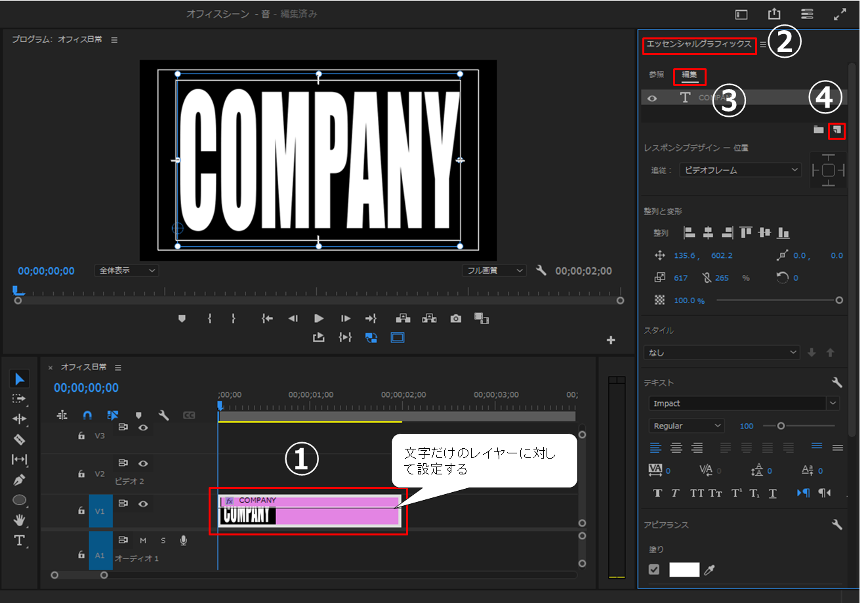Select the Hand tool
Screen dimensions: 868x603
point(19,520)
